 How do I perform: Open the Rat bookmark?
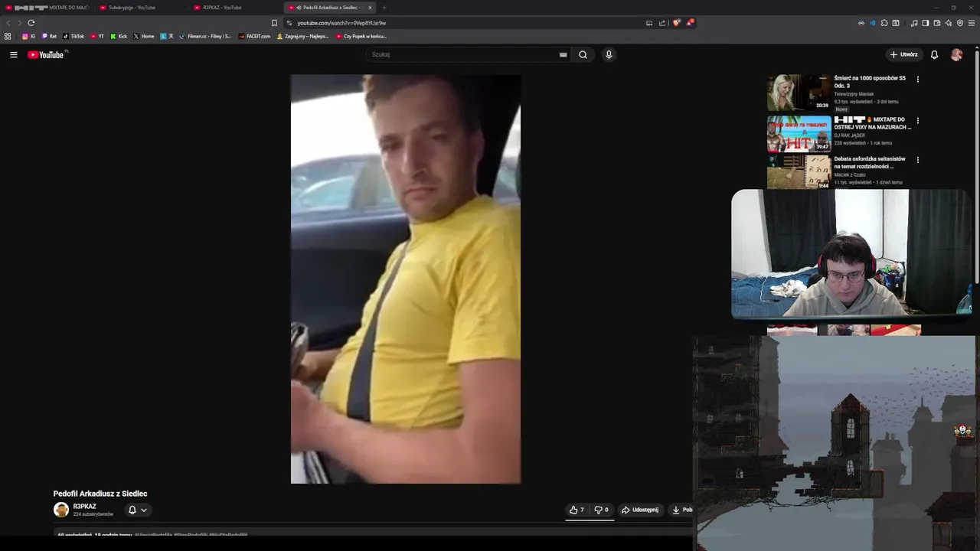tap(49, 36)
